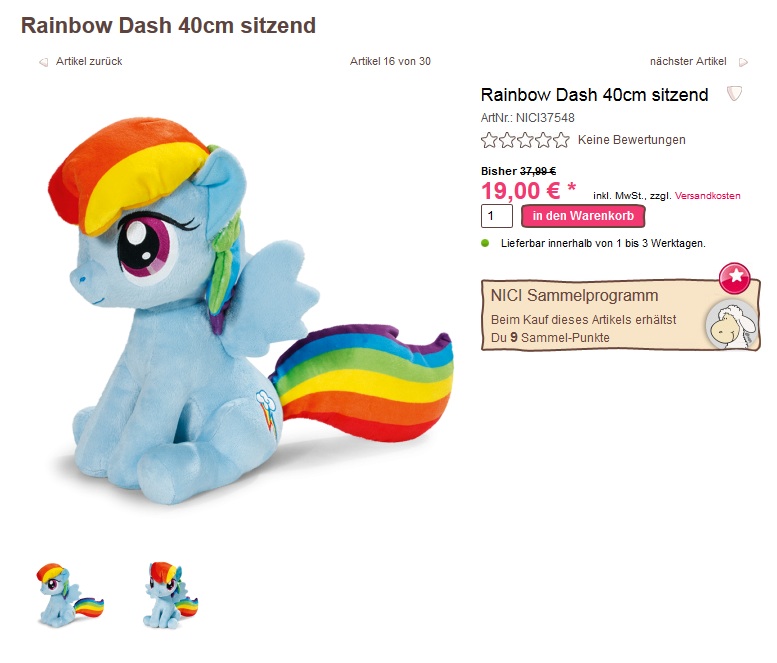This screenshot has width=777, height=663.
Task: Add item to wishlist heart icon
Action: 734,93
